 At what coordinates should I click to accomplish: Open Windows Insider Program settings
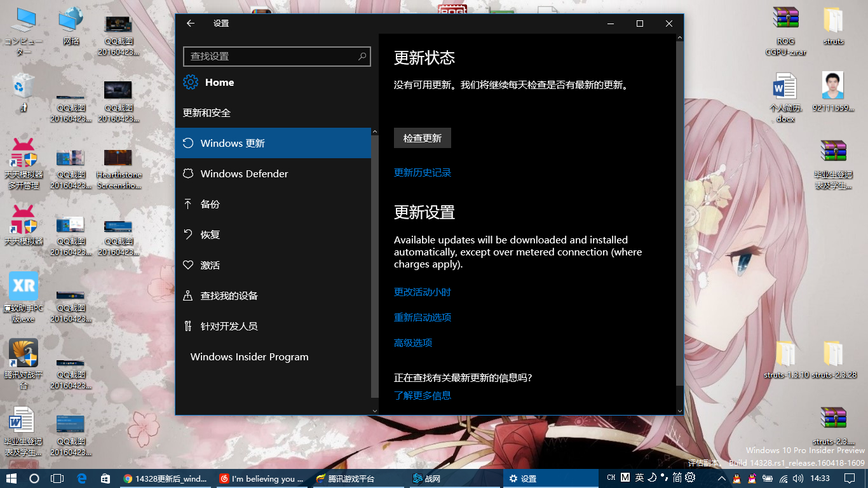[273, 356]
